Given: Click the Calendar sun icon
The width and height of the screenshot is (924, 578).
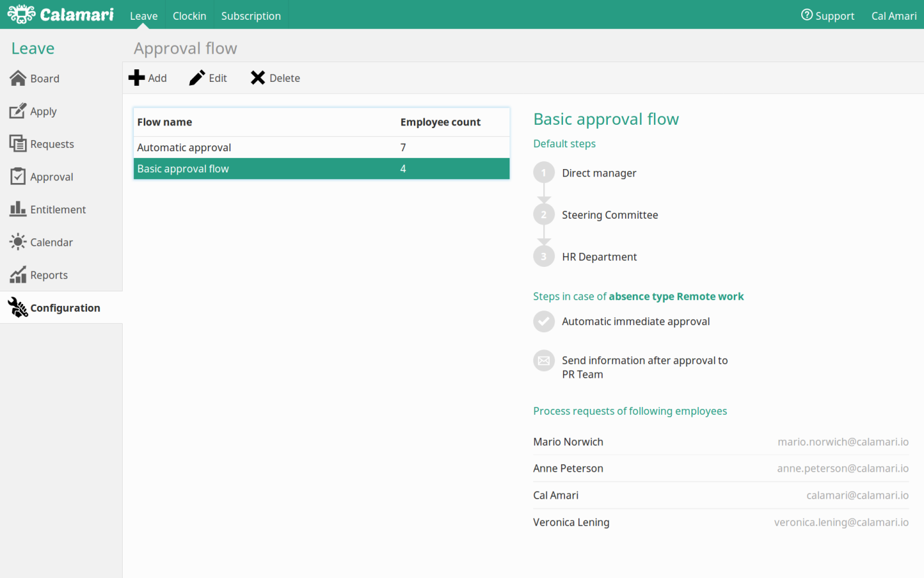Looking at the screenshot, I should pyautogui.click(x=18, y=242).
